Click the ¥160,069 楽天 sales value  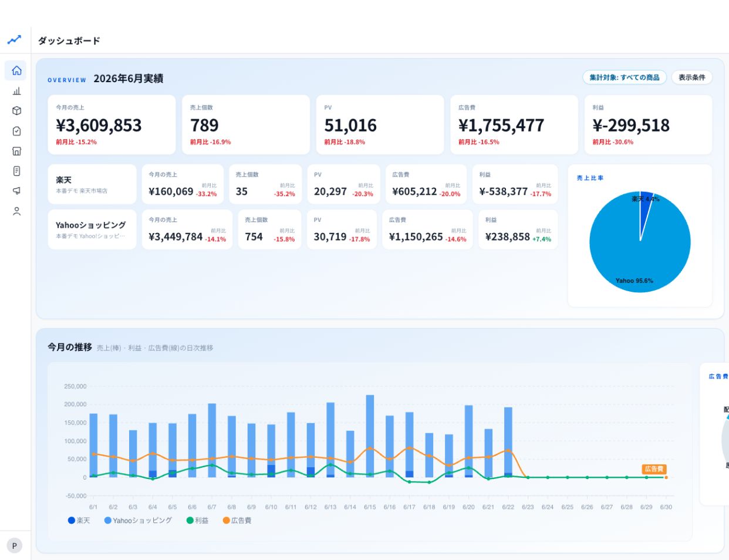coord(171,191)
